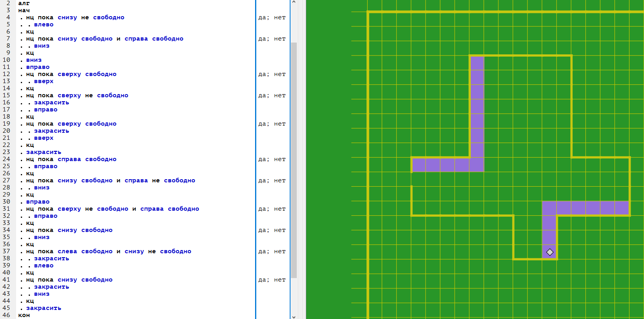The width and height of the screenshot is (644, 319).
Task: Click the 'влево' command on line 39
Action: click(44, 265)
